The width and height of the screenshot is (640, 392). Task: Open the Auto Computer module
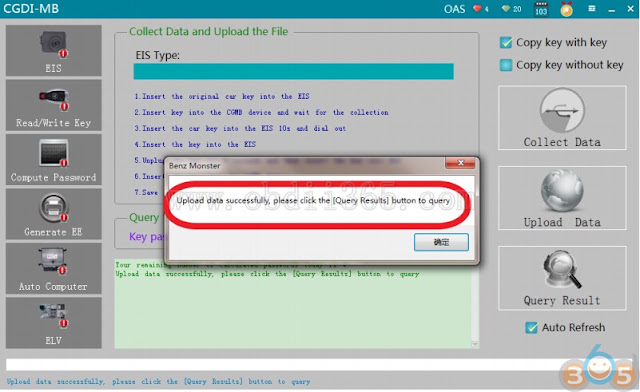(x=53, y=269)
